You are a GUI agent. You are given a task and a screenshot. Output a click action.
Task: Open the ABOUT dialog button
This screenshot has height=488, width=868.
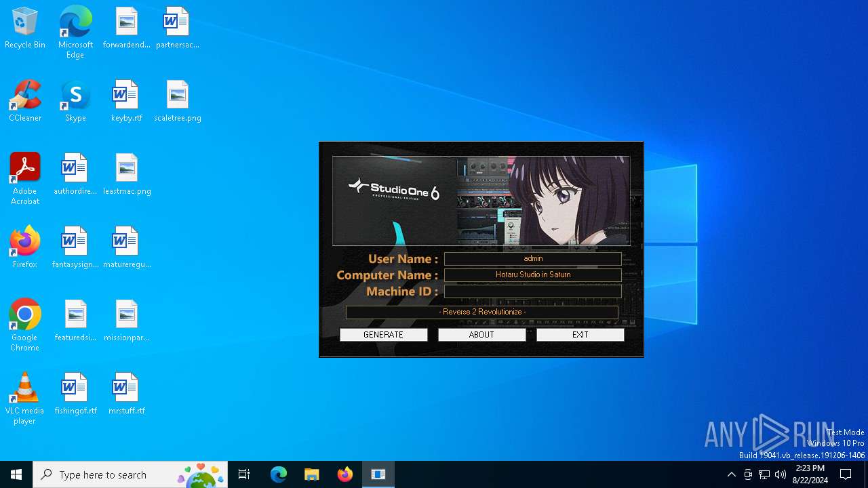coord(481,335)
